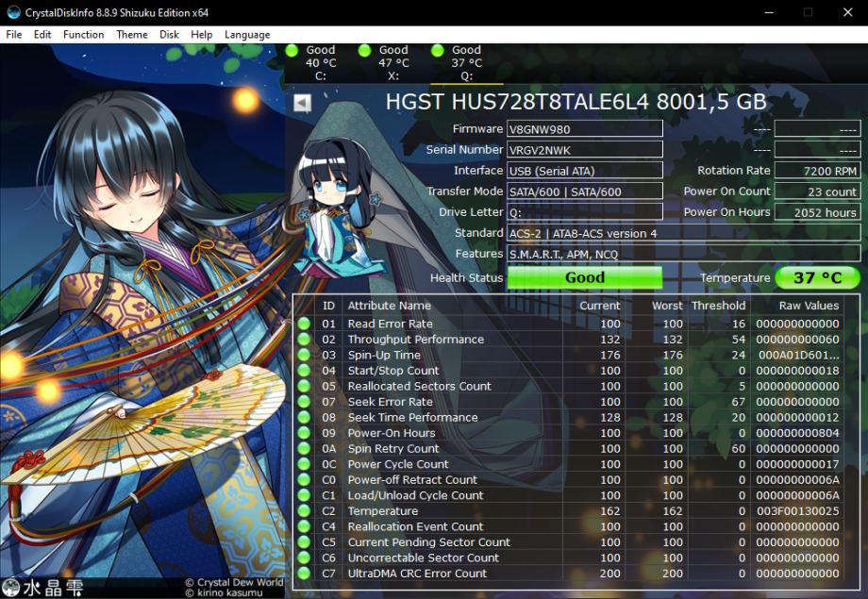Click the status dot for Seek Time Performance

[x=304, y=417]
